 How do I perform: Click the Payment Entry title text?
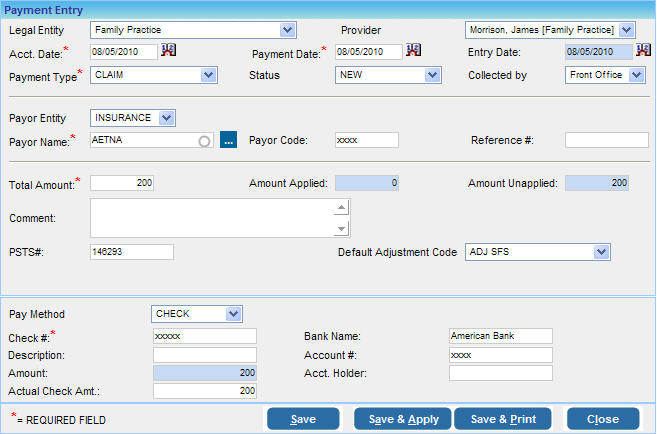[x=44, y=10]
